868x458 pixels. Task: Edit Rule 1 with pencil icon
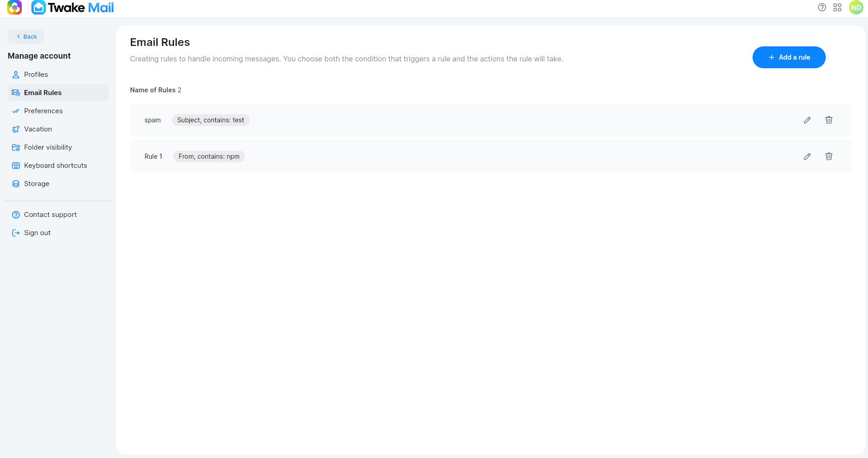(807, 156)
